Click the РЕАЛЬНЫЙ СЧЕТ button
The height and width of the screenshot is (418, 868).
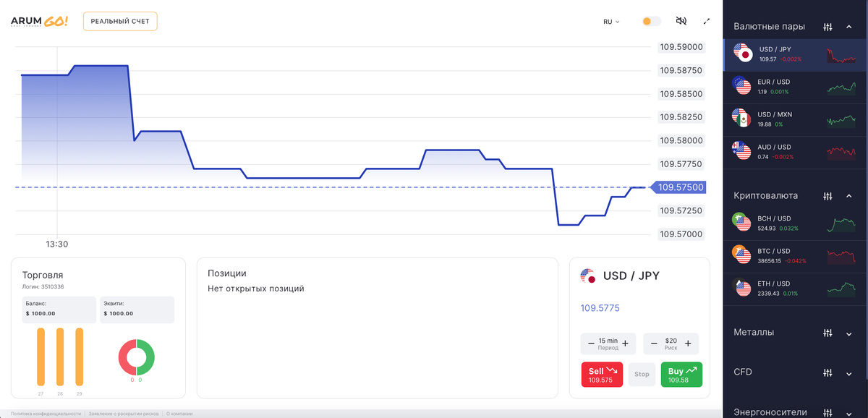pos(119,21)
